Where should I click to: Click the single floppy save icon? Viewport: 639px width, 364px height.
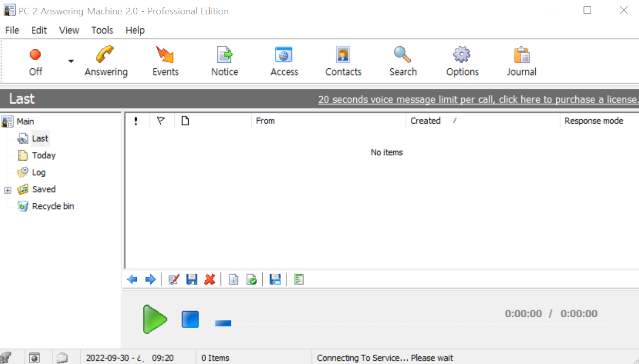pos(192,279)
